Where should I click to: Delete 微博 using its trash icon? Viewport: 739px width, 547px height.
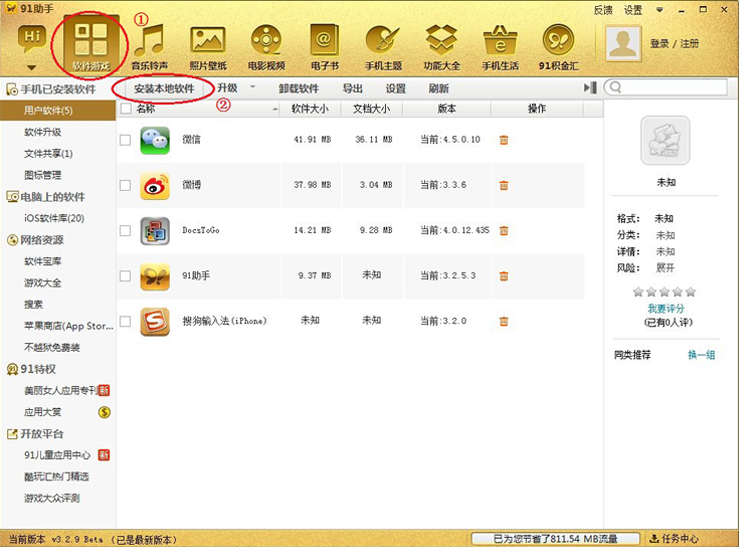point(504,185)
